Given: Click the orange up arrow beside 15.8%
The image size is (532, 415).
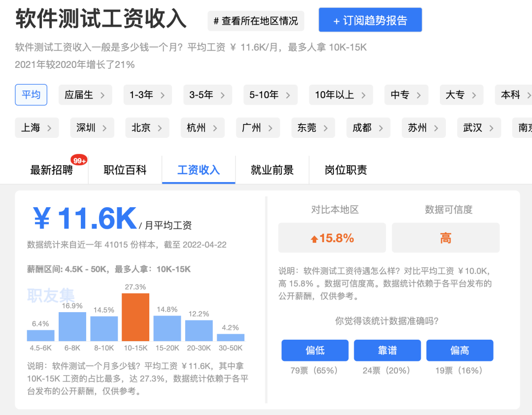Looking at the screenshot, I should point(314,239).
